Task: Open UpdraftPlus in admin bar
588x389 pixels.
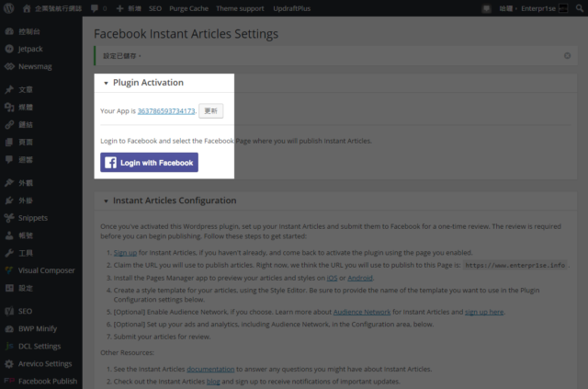Action: point(292,8)
